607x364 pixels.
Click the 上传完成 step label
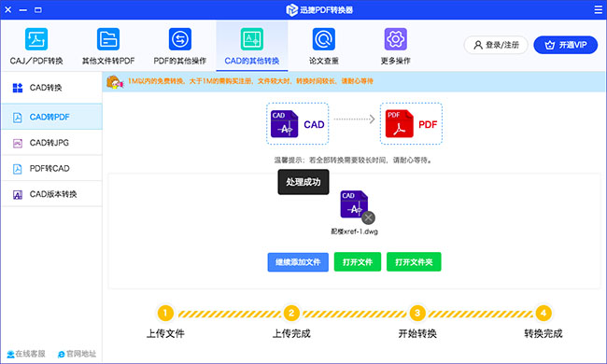tap(291, 333)
